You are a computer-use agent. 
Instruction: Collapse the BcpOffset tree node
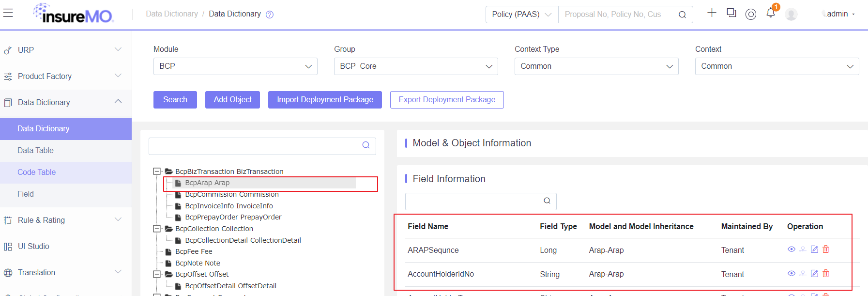click(157, 274)
